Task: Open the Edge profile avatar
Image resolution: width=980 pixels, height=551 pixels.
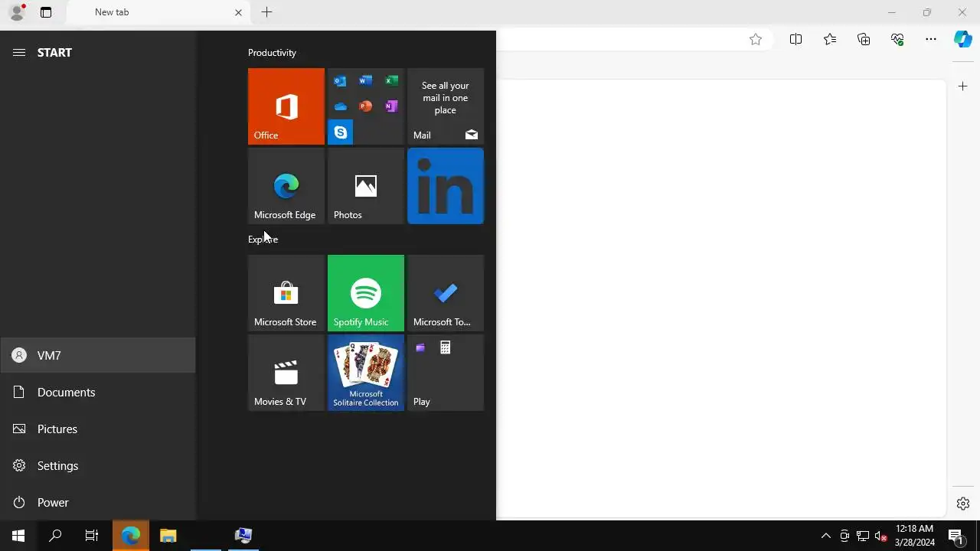Action: 17,12
